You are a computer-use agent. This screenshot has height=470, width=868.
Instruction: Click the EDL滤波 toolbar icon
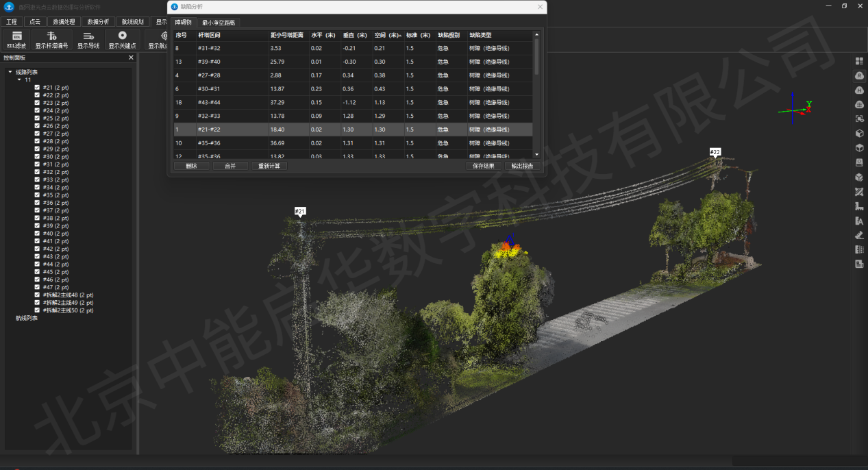coord(17,39)
